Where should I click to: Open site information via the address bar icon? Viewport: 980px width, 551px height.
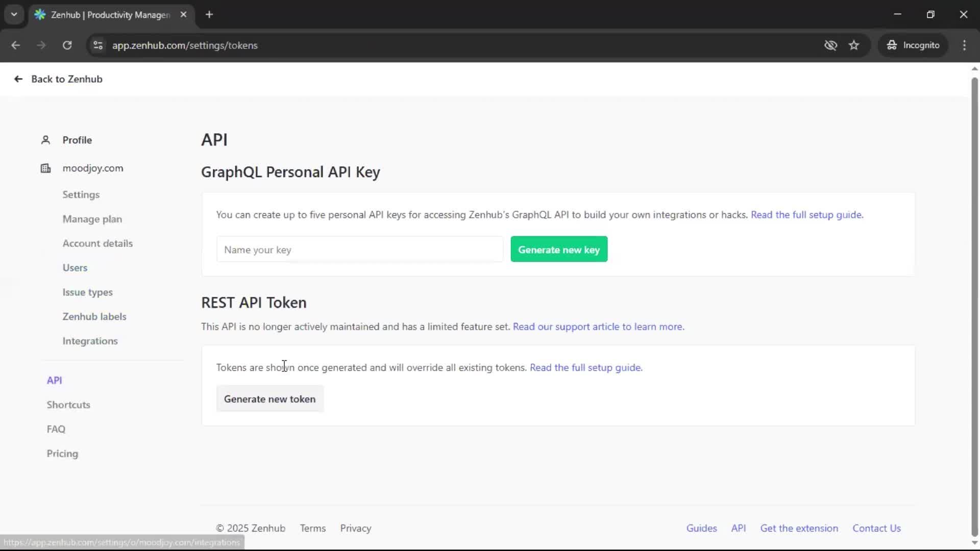(x=97, y=45)
